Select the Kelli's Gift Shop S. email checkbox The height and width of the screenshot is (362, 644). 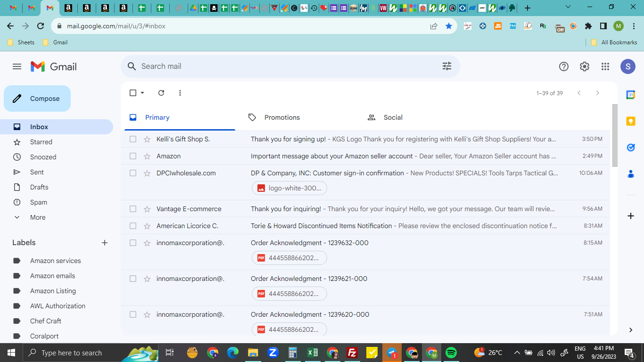click(133, 139)
